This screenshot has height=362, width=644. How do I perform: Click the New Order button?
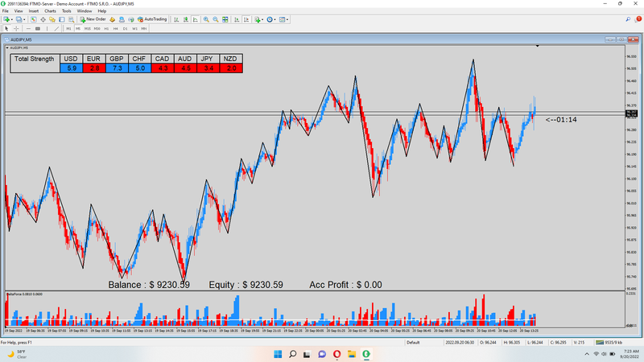tap(93, 19)
